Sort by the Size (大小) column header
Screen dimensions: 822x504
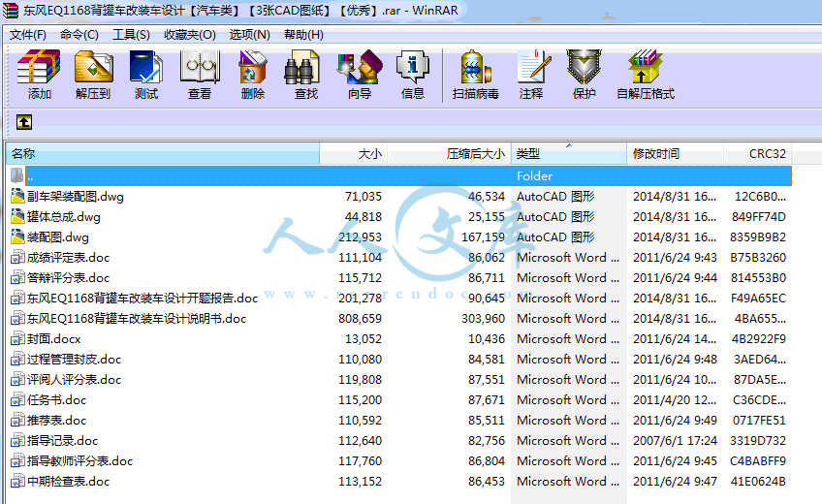pos(354,154)
